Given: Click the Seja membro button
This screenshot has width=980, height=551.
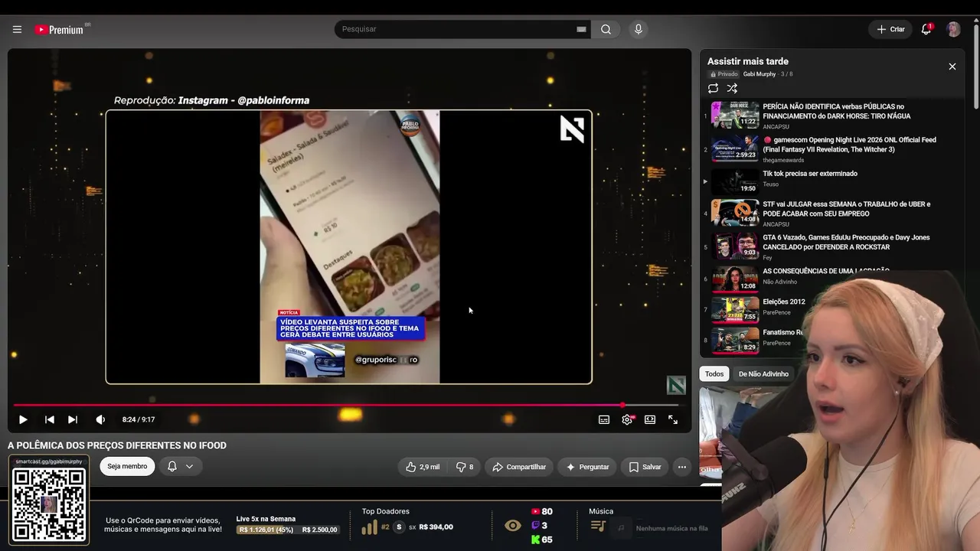Looking at the screenshot, I should (127, 466).
